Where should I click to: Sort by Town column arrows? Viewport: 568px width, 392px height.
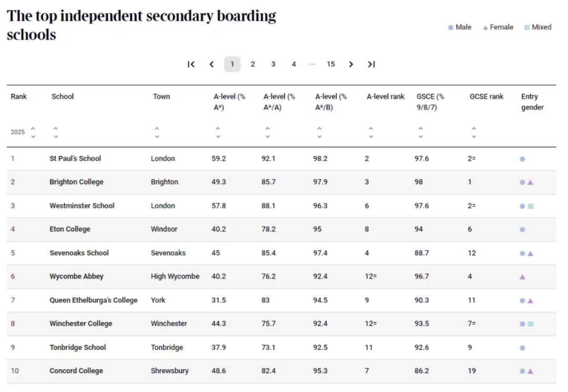tap(157, 132)
